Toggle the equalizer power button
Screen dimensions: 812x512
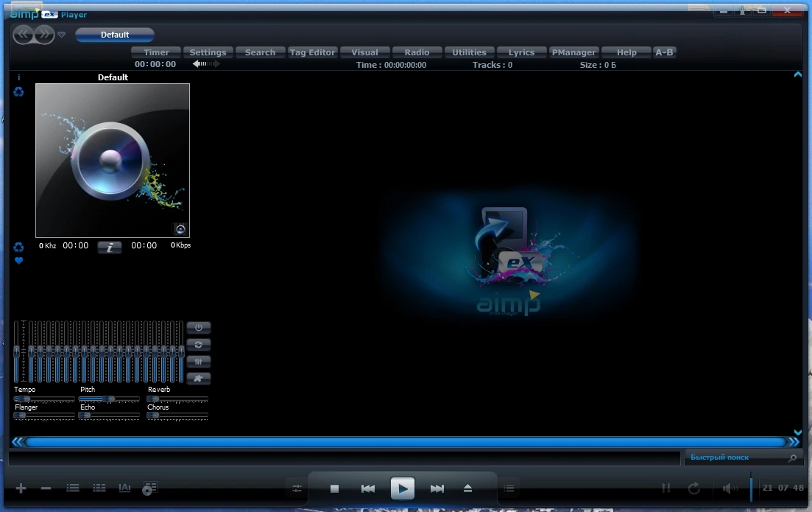tap(198, 328)
